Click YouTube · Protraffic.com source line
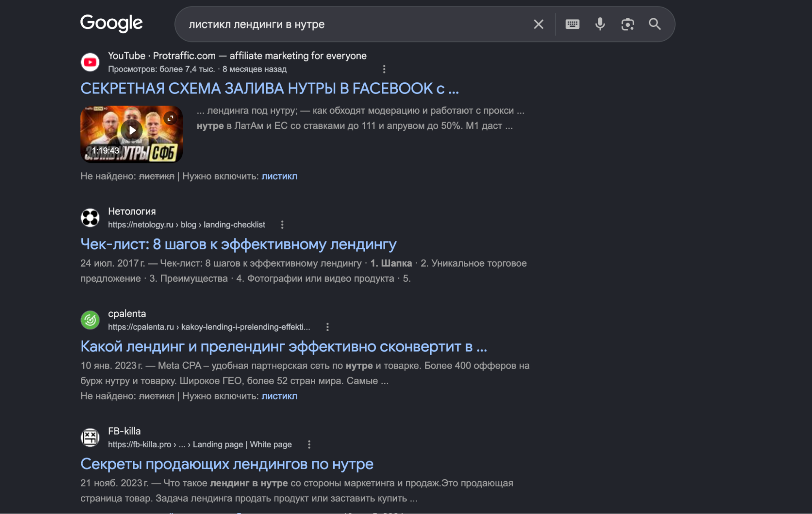Screen dimensions: 812x514 pos(237,56)
